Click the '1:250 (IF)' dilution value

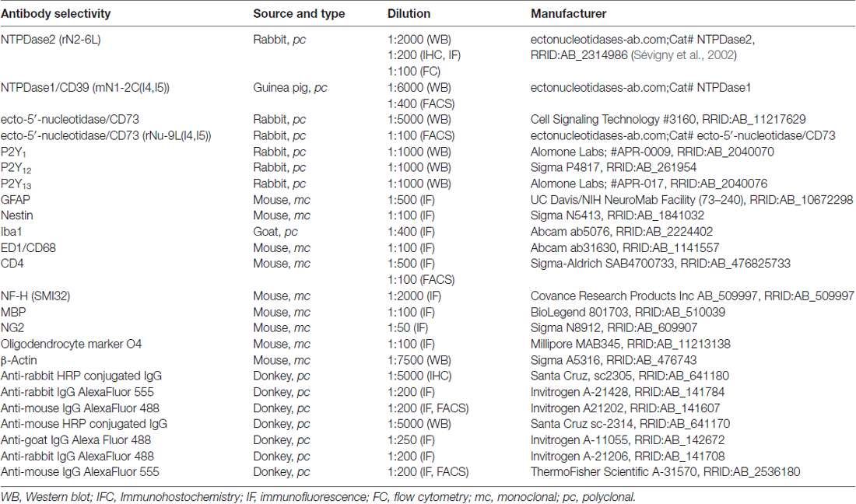(411, 440)
